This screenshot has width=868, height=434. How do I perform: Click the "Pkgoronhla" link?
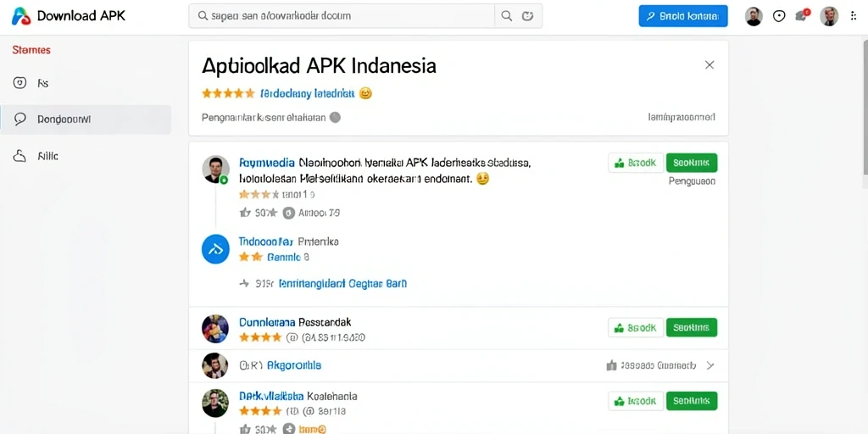[x=294, y=365]
